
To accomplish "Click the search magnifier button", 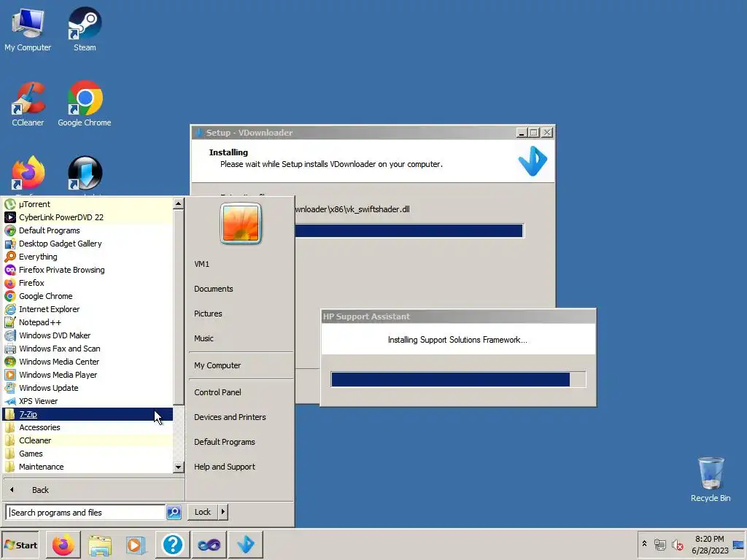I will (x=174, y=513).
